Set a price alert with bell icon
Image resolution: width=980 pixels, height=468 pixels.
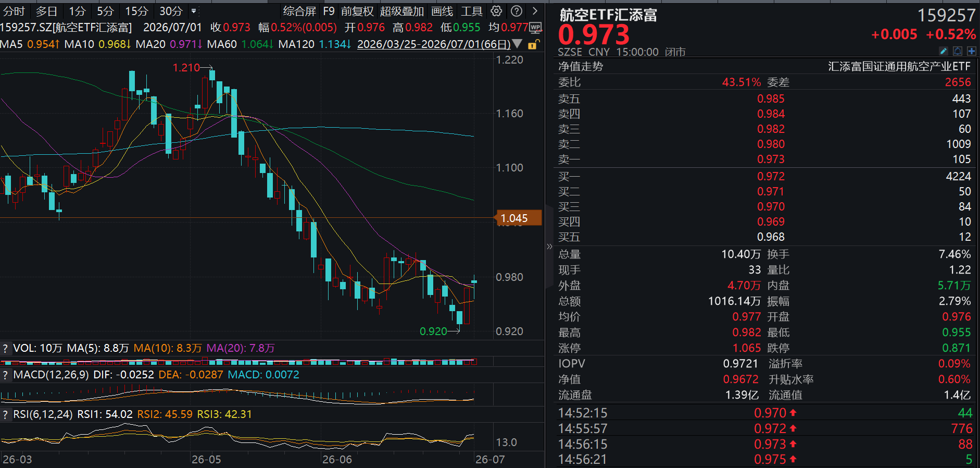coord(958,51)
